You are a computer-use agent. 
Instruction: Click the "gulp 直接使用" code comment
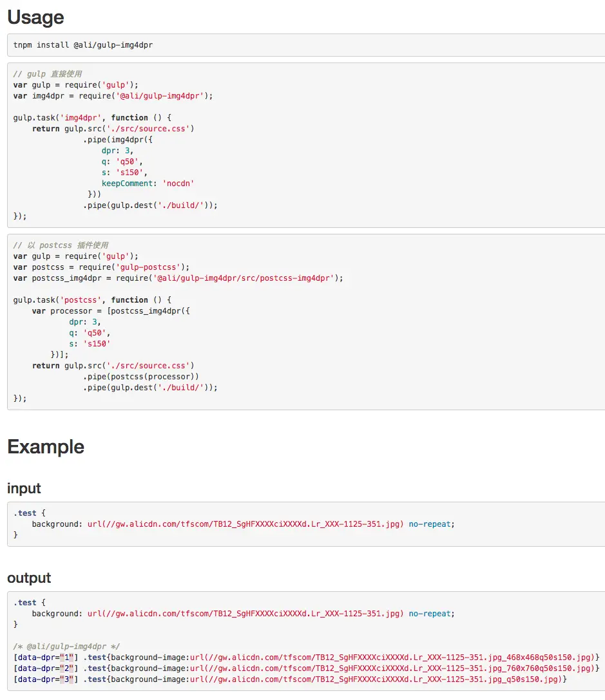coord(48,74)
